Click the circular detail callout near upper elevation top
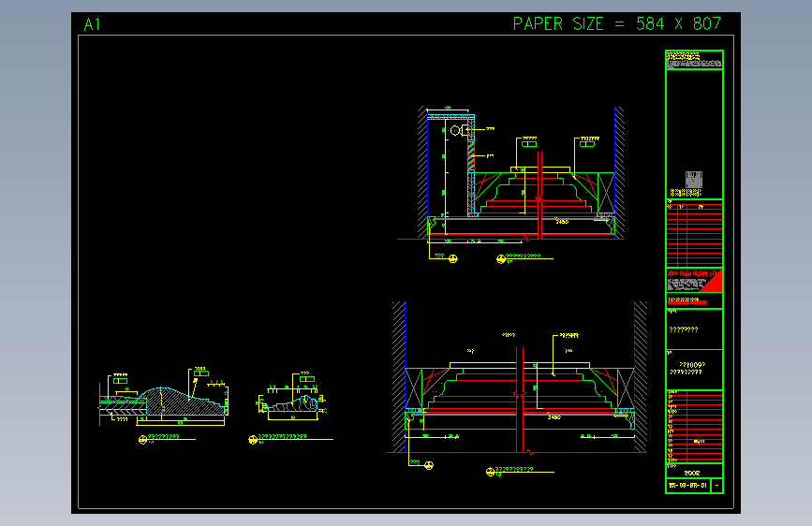The width and height of the screenshot is (812, 526). coord(455,130)
